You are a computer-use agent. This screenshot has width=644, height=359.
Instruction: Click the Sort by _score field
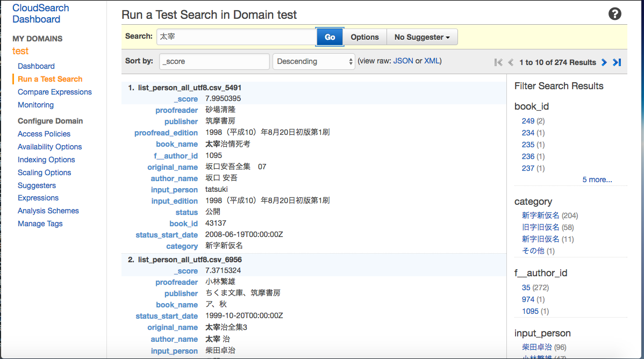(x=214, y=61)
